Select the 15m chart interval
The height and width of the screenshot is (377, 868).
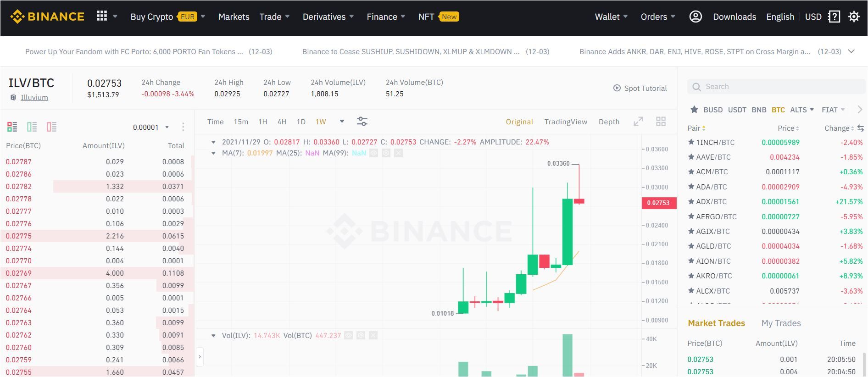(241, 122)
